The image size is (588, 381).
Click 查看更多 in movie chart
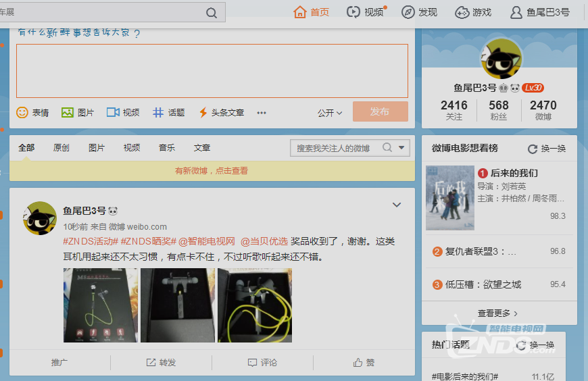497,313
